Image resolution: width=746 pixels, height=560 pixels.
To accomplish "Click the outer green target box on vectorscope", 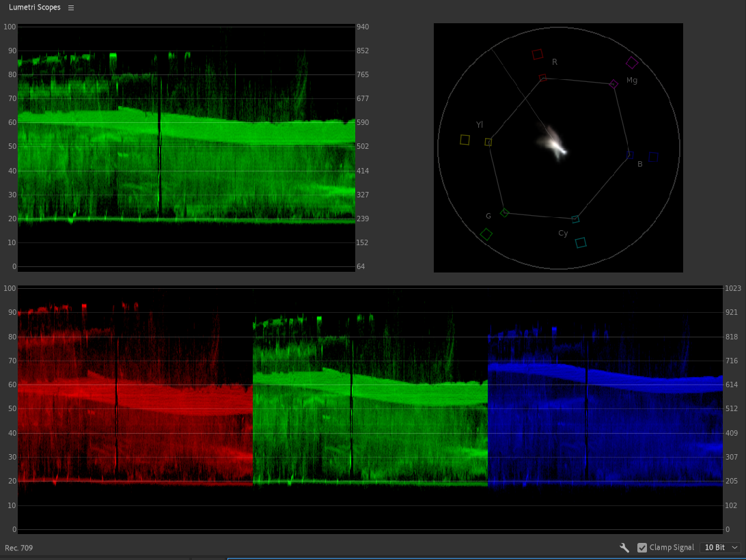I will coord(486,234).
